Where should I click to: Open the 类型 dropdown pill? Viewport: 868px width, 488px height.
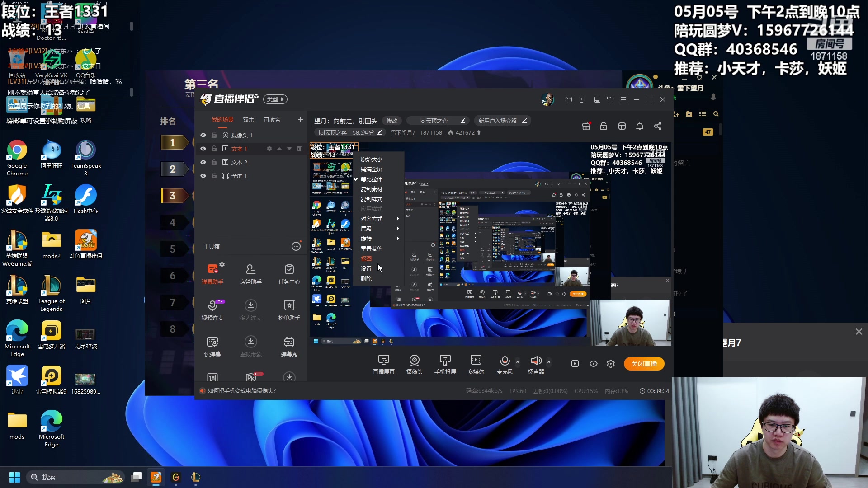tap(275, 99)
